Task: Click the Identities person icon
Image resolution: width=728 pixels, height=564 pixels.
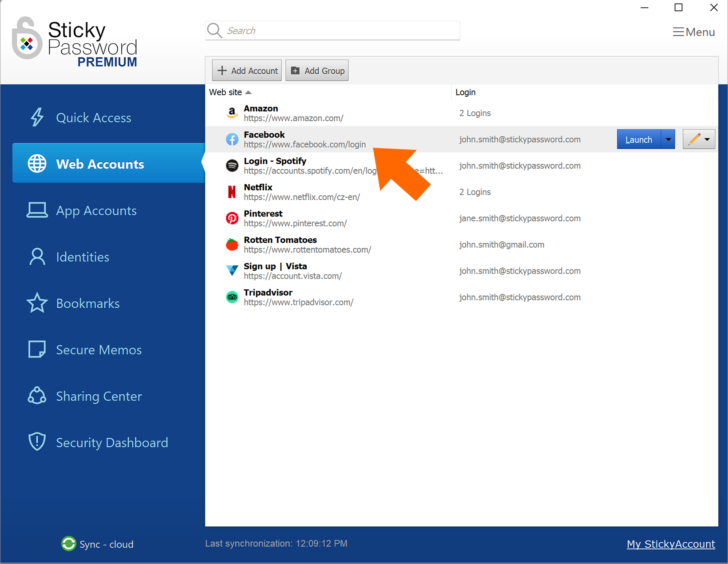Action: [37, 257]
